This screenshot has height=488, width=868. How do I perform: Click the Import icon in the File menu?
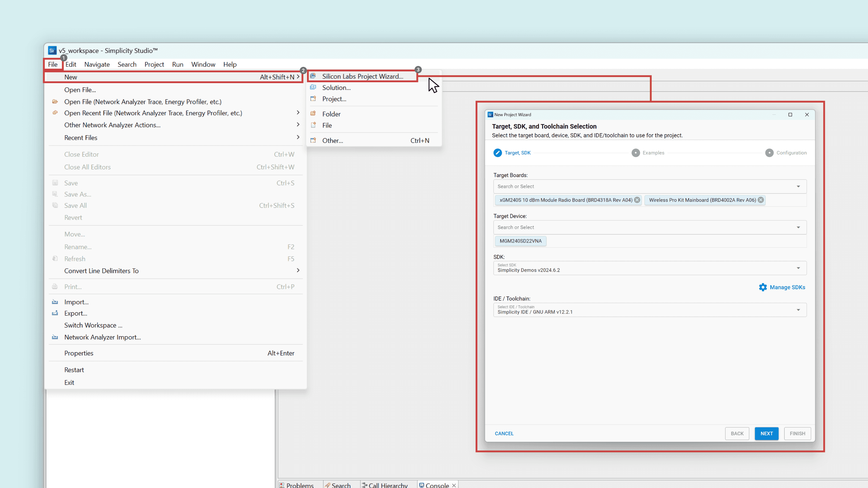tap(55, 302)
